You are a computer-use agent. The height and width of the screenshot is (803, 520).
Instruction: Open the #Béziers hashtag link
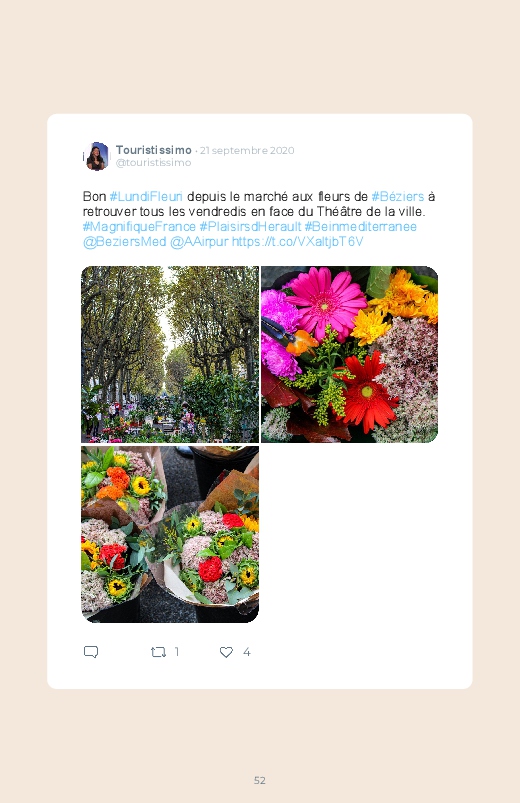click(398, 197)
